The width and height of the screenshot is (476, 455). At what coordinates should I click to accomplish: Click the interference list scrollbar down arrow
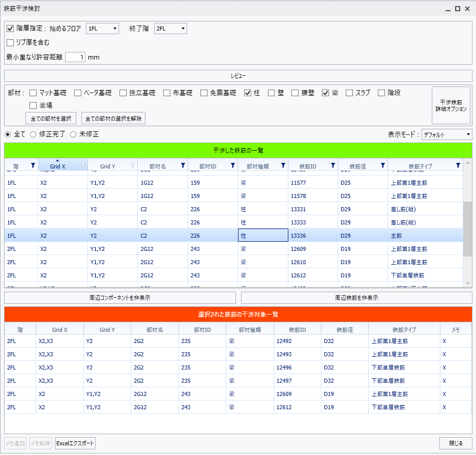(467, 283)
